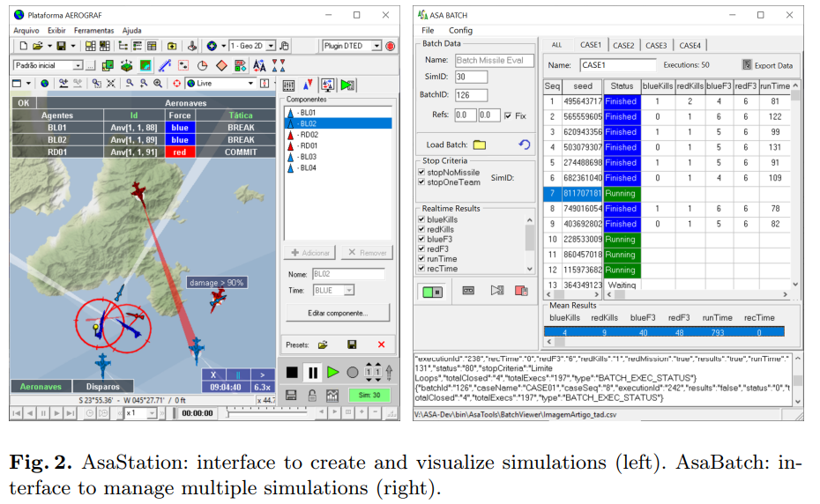820x504 pixels.
Task: Click the green Sim: 30 indicator
Action: (x=369, y=396)
